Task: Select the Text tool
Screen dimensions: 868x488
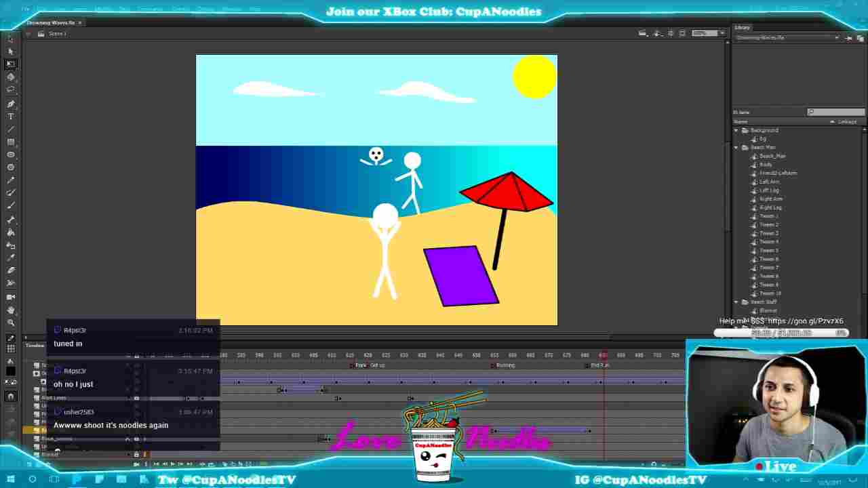Action: [x=10, y=116]
